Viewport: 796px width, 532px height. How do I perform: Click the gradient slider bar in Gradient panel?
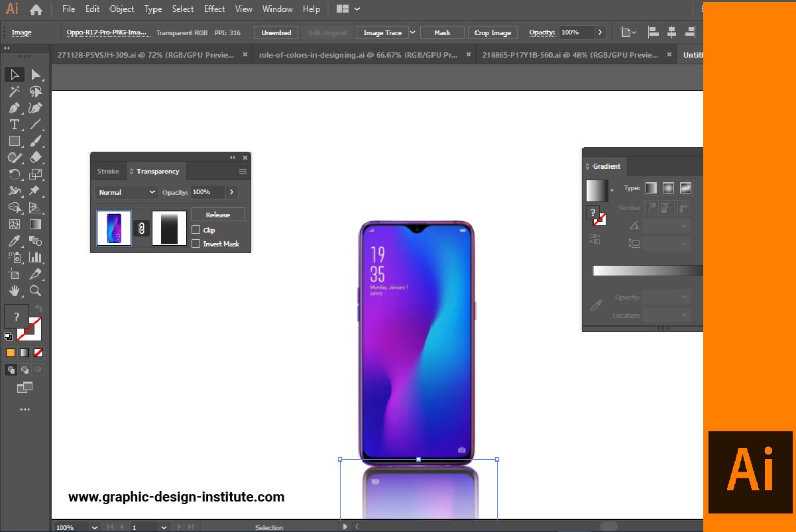point(647,270)
